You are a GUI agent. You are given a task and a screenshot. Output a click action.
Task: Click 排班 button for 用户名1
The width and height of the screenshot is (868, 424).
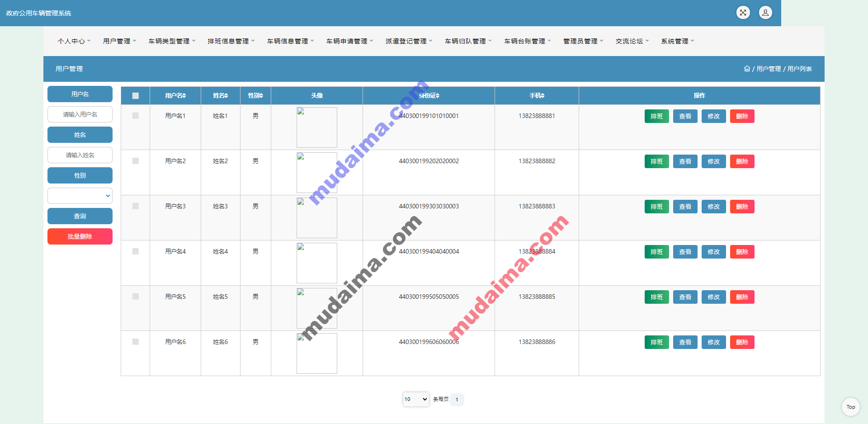point(656,116)
